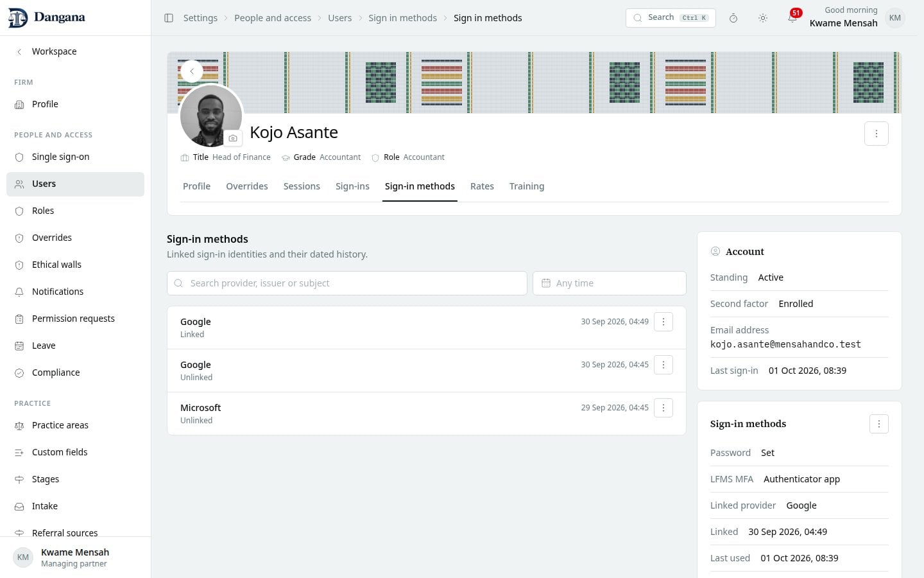Open options for linked Google entry
The image size is (924, 578).
click(x=663, y=322)
